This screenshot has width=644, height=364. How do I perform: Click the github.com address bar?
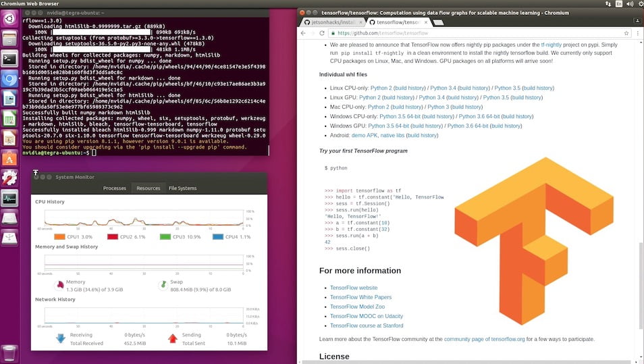click(x=479, y=33)
